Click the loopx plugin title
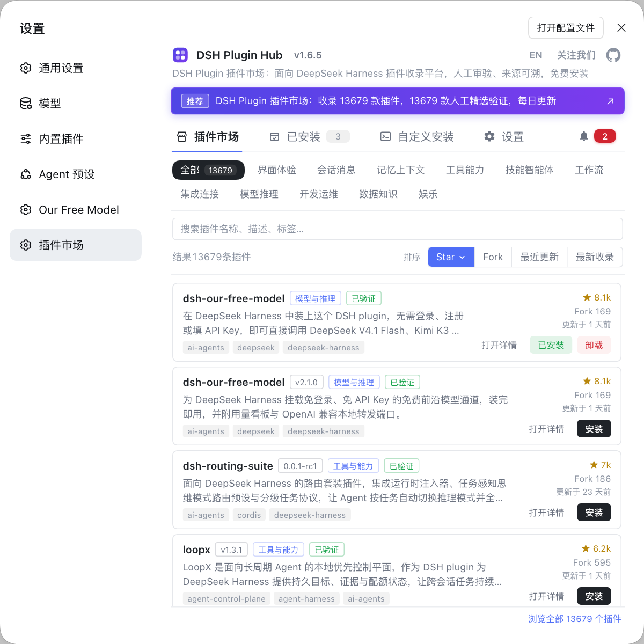This screenshot has height=644, width=644. coord(196,550)
